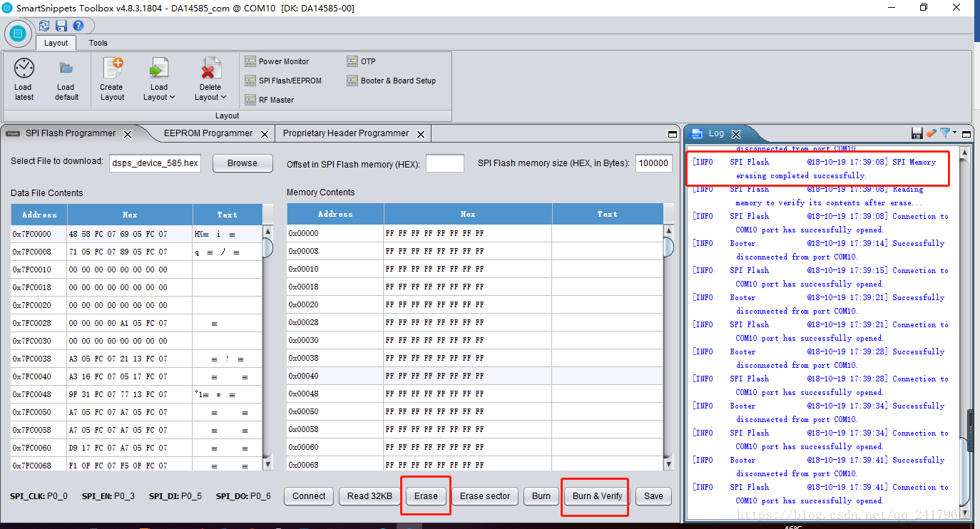
Task: Open Booter & Board Setup tool
Action: click(392, 81)
